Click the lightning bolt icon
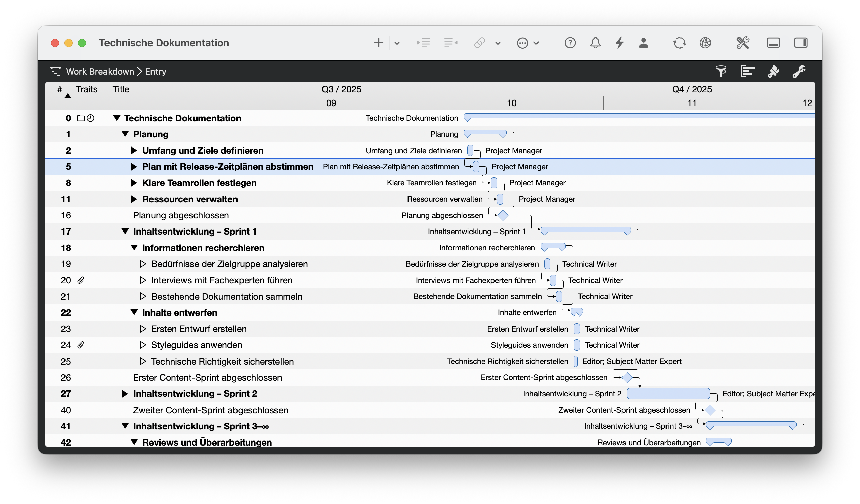 click(619, 43)
